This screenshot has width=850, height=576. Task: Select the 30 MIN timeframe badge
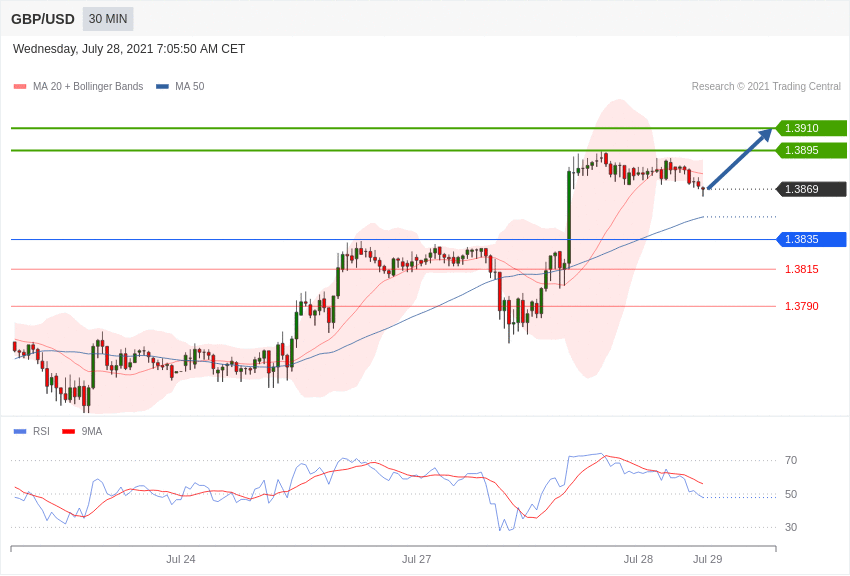(x=108, y=19)
